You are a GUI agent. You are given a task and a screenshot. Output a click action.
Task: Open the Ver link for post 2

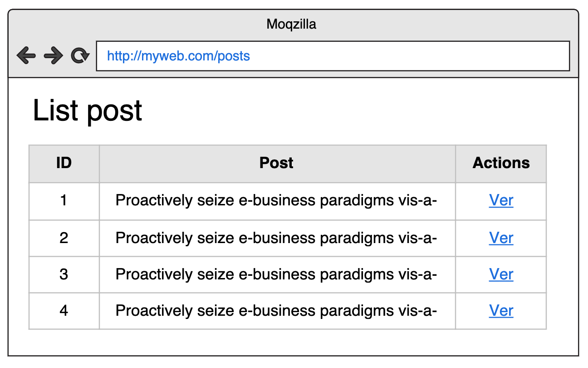[501, 238]
